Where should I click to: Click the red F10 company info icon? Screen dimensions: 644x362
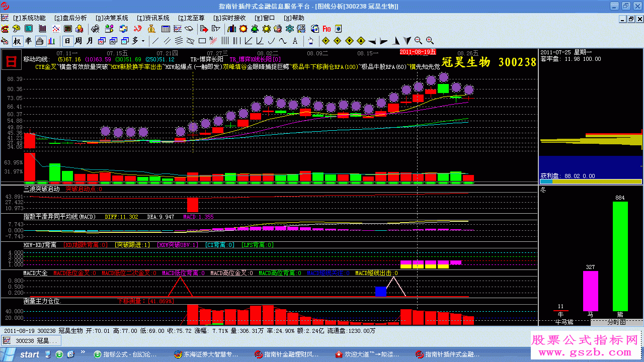point(327,29)
